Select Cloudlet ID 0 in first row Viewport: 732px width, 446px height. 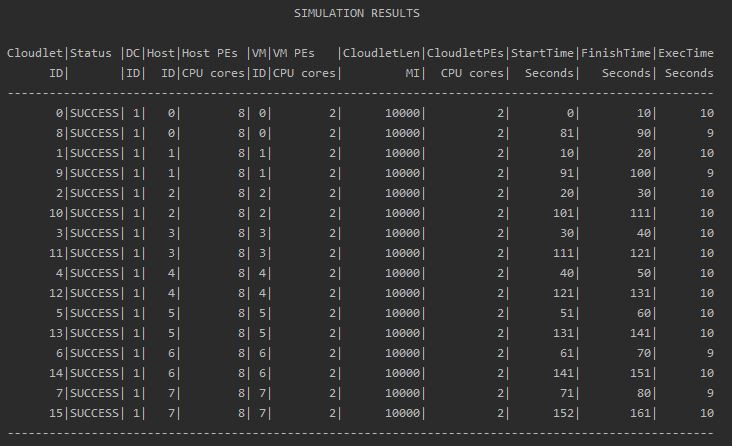point(59,113)
